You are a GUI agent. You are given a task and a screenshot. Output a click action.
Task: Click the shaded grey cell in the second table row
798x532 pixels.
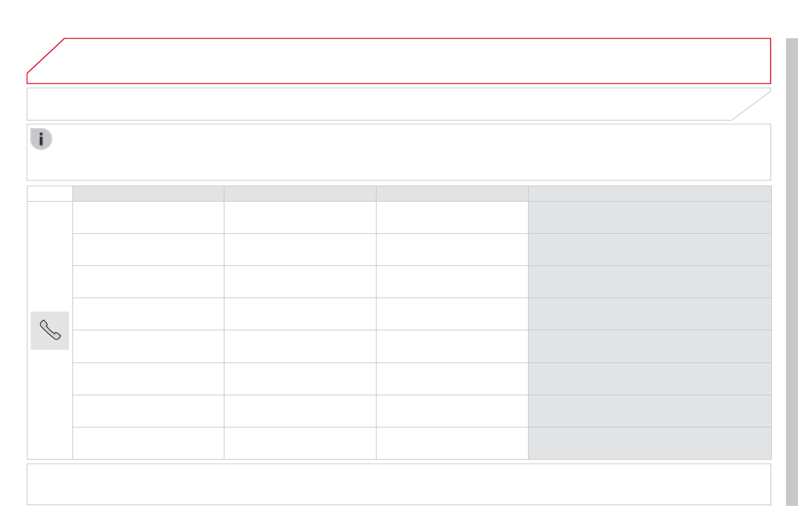[649, 249]
